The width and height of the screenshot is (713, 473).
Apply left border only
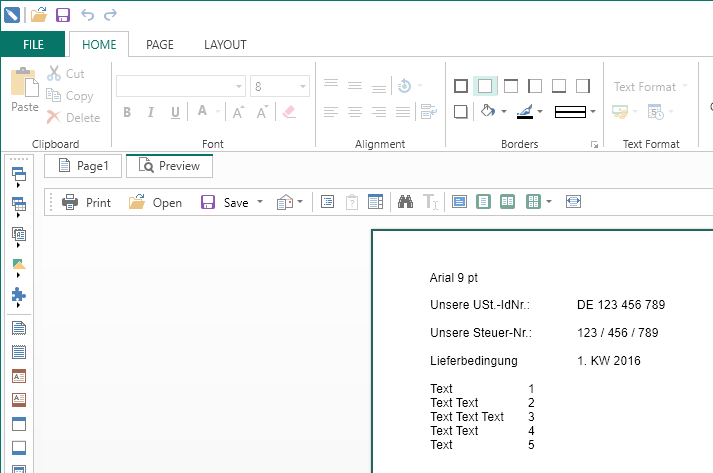(535, 86)
